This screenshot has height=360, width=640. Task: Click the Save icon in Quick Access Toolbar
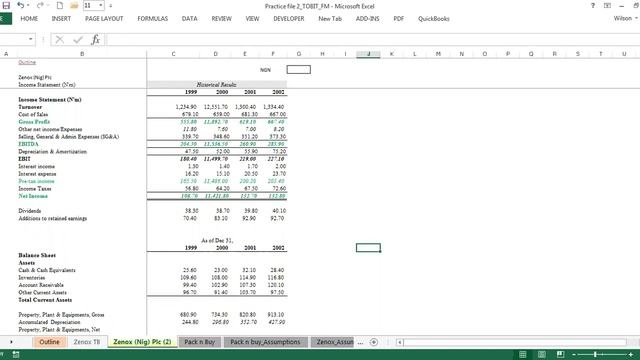pos(6,6)
